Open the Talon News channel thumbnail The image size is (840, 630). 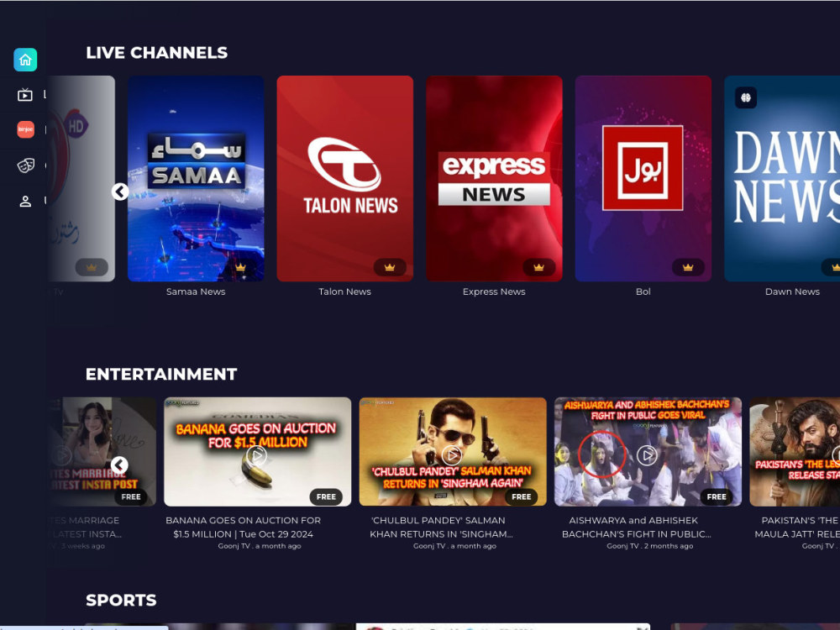click(345, 178)
